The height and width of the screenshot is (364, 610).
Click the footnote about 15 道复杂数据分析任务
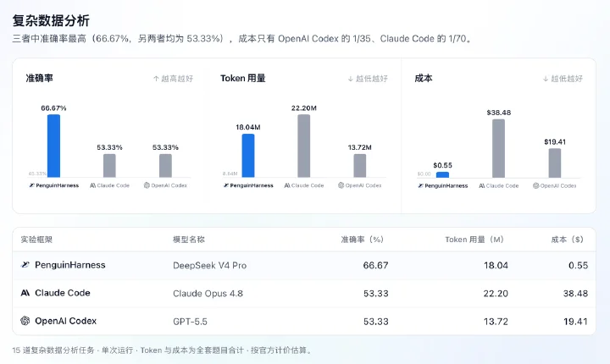coord(163,350)
